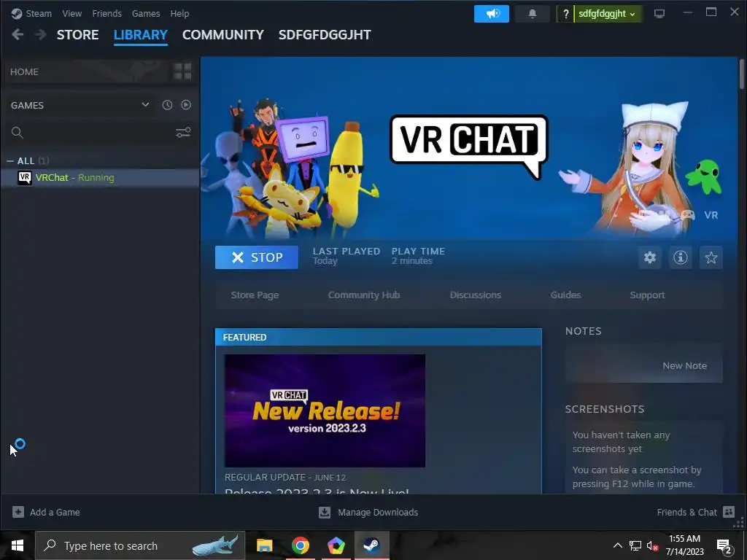Click the REGULAR UPDATE - JUNE 12 text
Viewport: 747px width, 560px height.
click(x=285, y=477)
